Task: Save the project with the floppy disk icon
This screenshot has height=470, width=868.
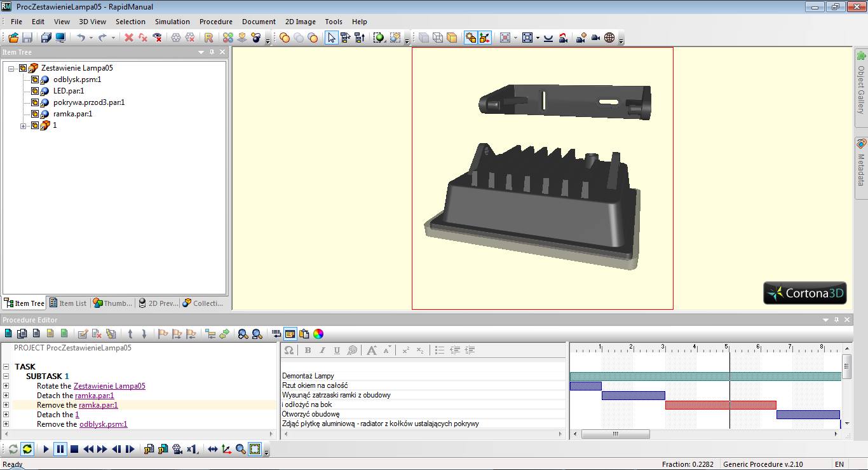Action: pos(27,38)
